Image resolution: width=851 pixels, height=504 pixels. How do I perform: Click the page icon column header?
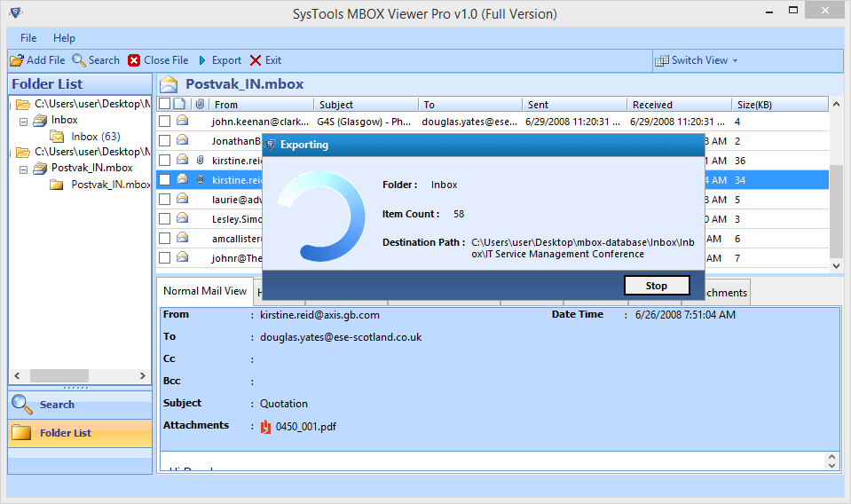point(179,104)
